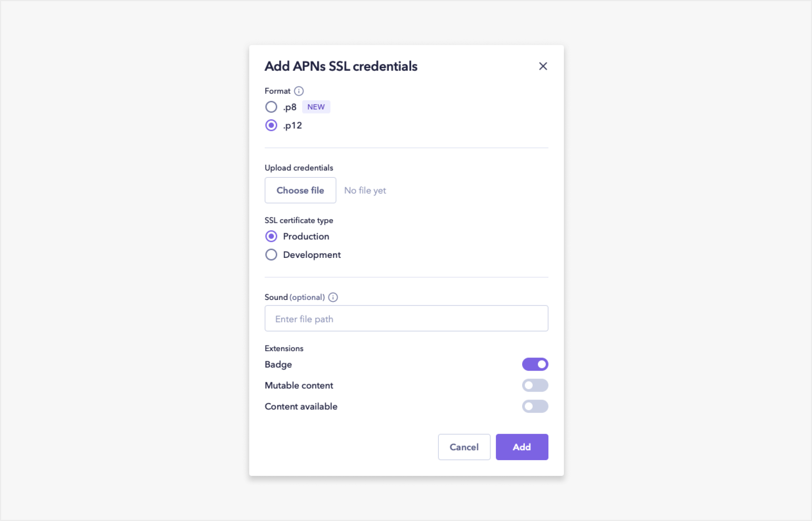Screen dimensions: 812x521
Task: Click the No file yet label
Action: point(365,190)
